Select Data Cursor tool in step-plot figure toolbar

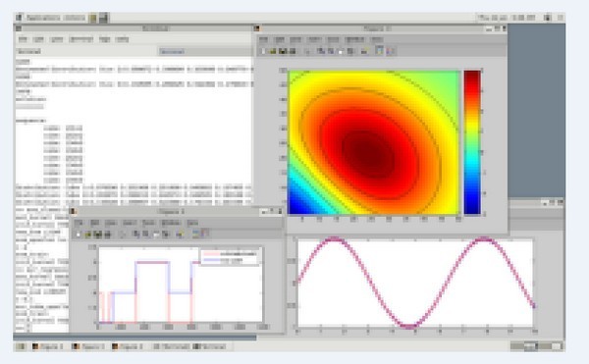(x=180, y=234)
